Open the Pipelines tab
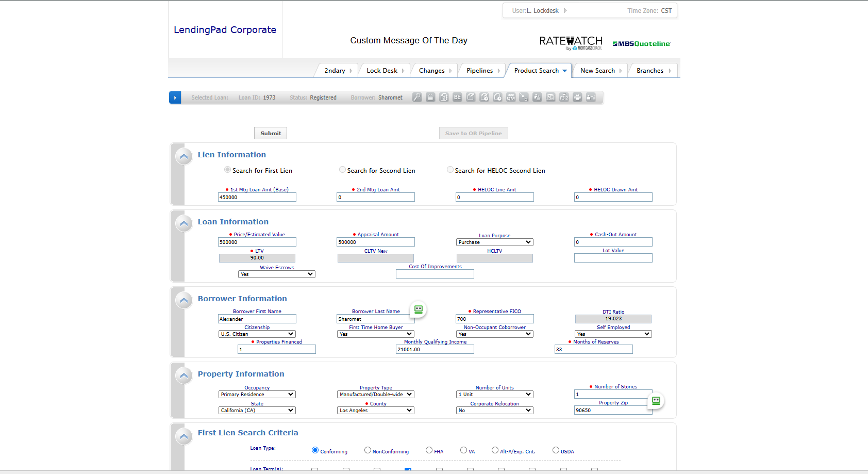Viewport: 868px width, 474px height. click(x=482, y=71)
